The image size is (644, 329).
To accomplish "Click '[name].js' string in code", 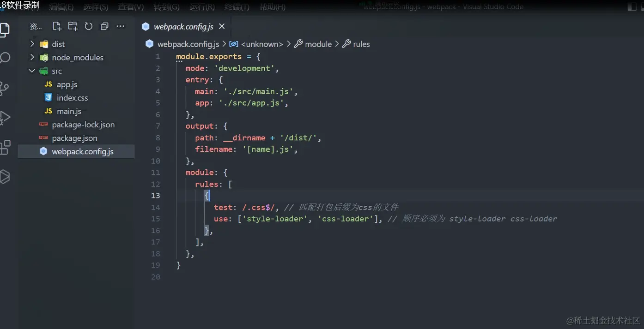I will click(268, 150).
